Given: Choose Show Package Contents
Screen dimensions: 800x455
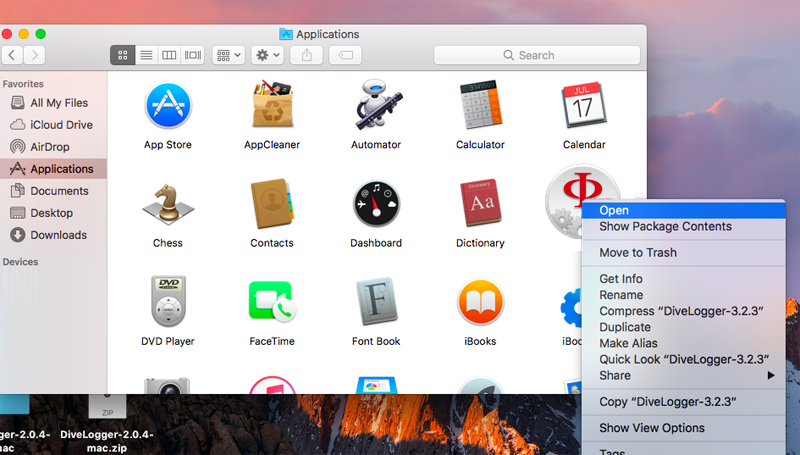Looking at the screenshot, I should [683, 226].
